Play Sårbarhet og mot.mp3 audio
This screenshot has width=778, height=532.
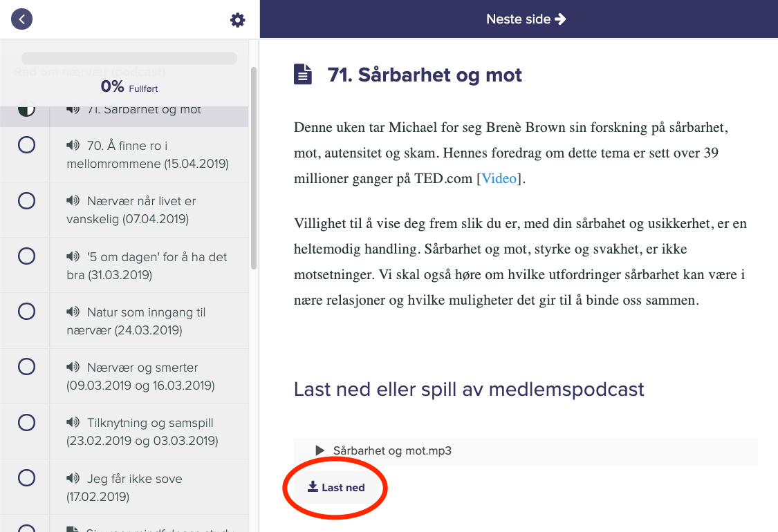320,450
